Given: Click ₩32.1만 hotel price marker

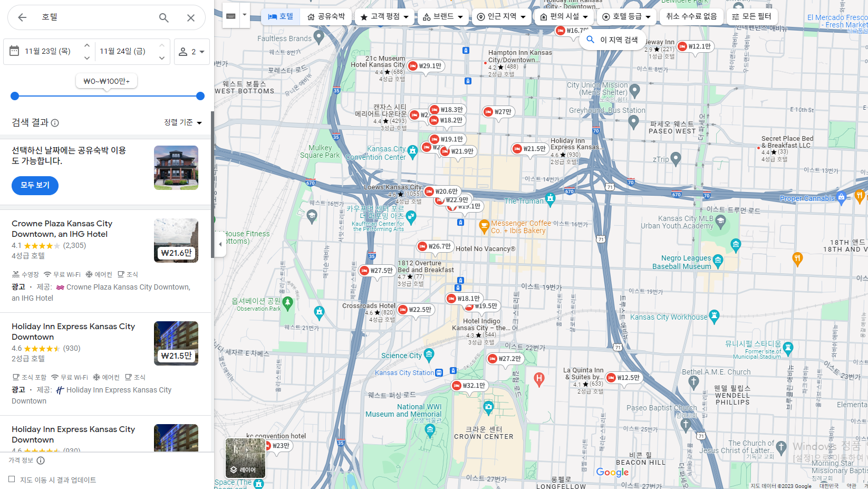Looking at the screenshot, I should 470,386.
